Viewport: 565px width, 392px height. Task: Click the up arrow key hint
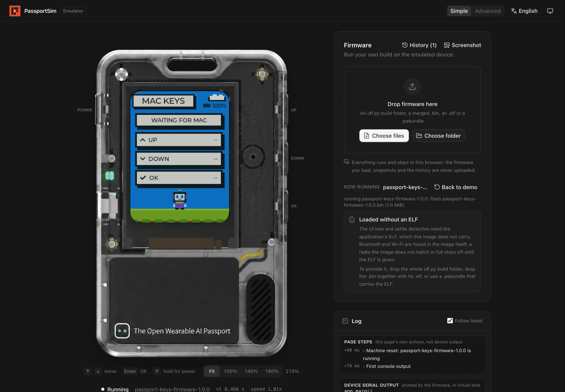pyautogui.click(x=88, y=371)
